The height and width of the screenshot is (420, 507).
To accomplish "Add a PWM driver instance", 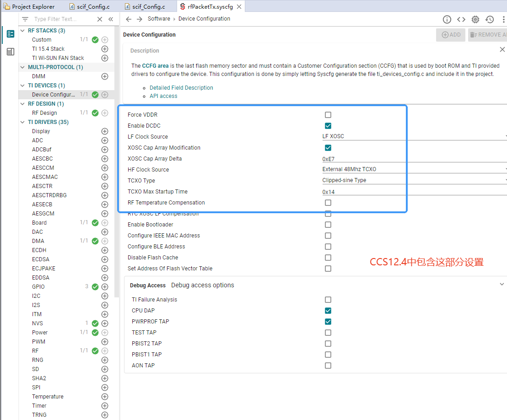I will 105,342.
